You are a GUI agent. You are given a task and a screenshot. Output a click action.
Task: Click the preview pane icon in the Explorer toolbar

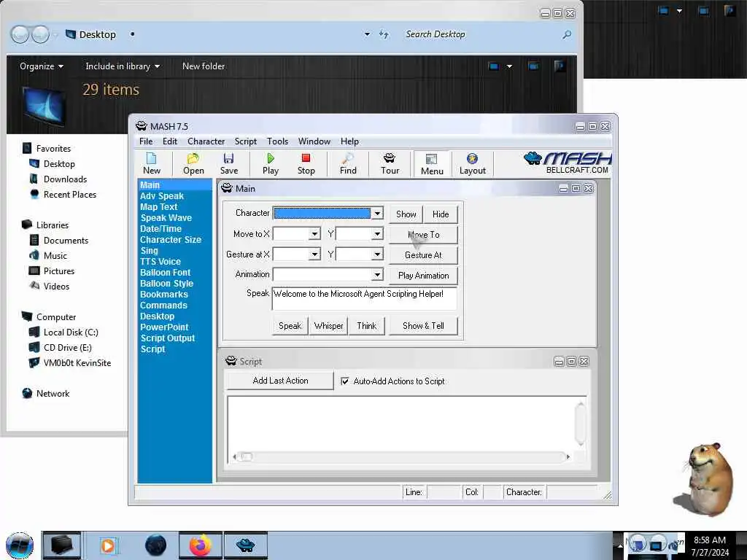coord(533,66)
